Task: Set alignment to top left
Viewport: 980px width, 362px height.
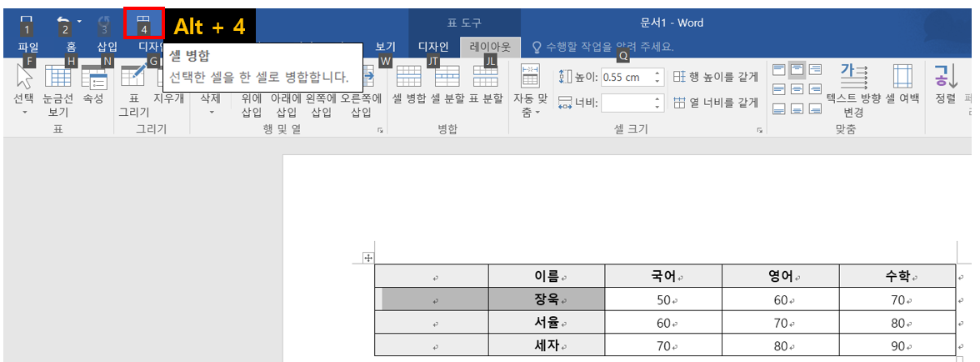Action: click(778, 69)
